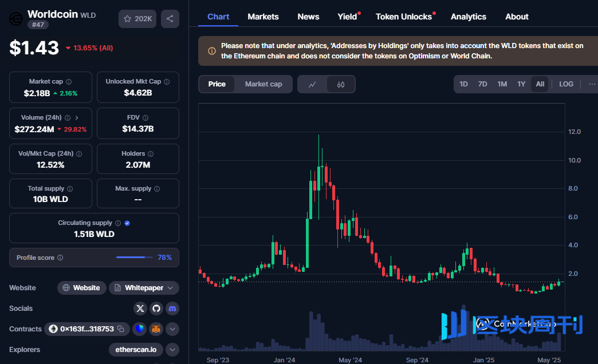Click the #47 rank badge
Viewport: 598px width, 364px height.
coord(38,25)
